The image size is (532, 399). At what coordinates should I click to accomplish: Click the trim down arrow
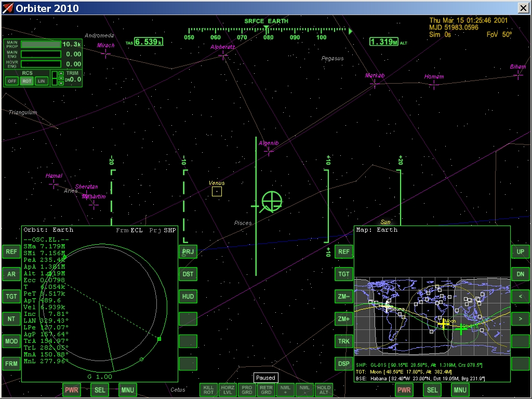pos(61,83)
